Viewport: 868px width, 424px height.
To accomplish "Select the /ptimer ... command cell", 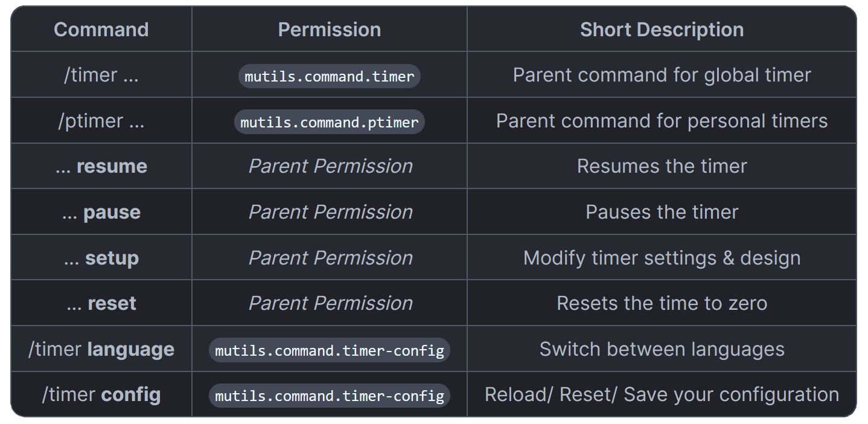I will (x=101, y=121).
